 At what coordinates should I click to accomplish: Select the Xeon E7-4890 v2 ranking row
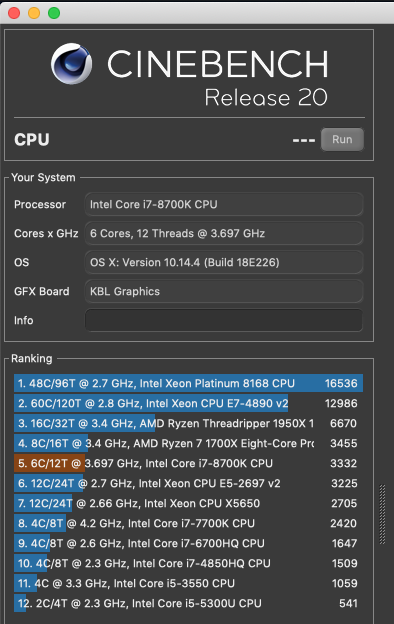point(188,403)
